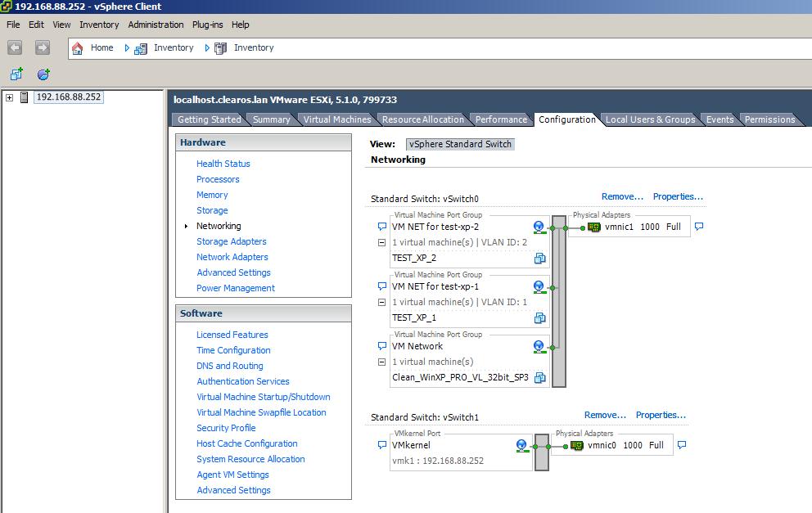Click VM icon beside TEST_XP_2

click(539, 259)
